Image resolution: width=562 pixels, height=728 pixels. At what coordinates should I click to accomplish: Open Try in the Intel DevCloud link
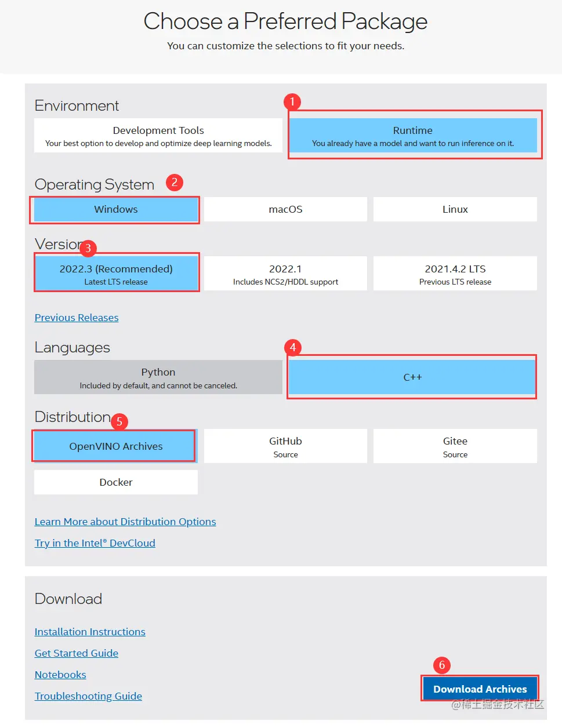(x=95, y=543)
